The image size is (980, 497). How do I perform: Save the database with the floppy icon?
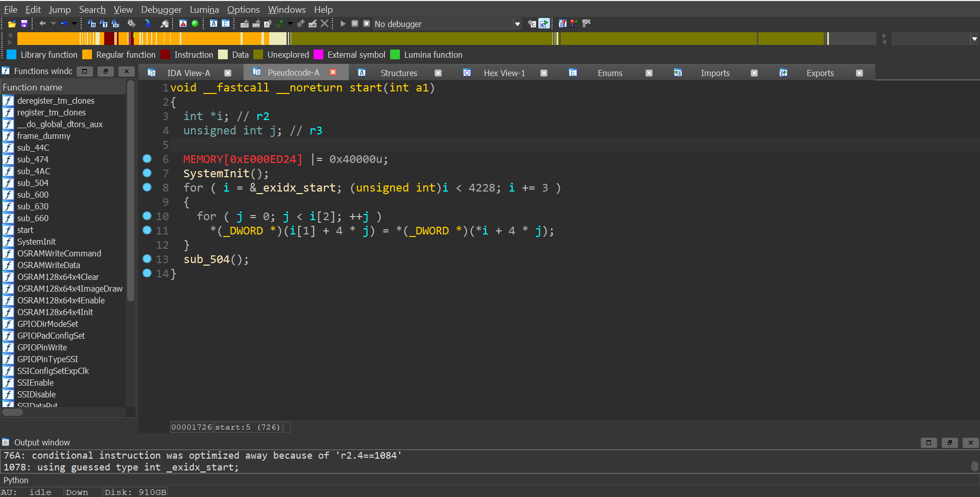24,23
